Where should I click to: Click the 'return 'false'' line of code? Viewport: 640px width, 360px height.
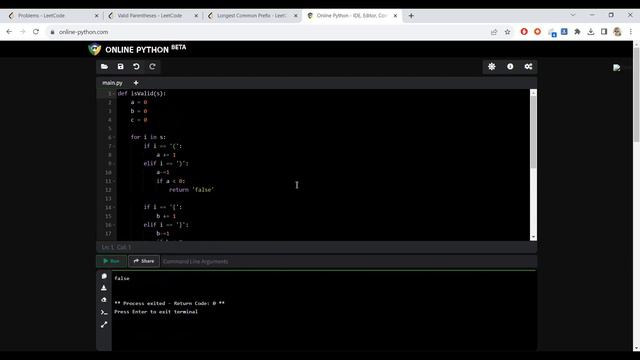point(191,190)
